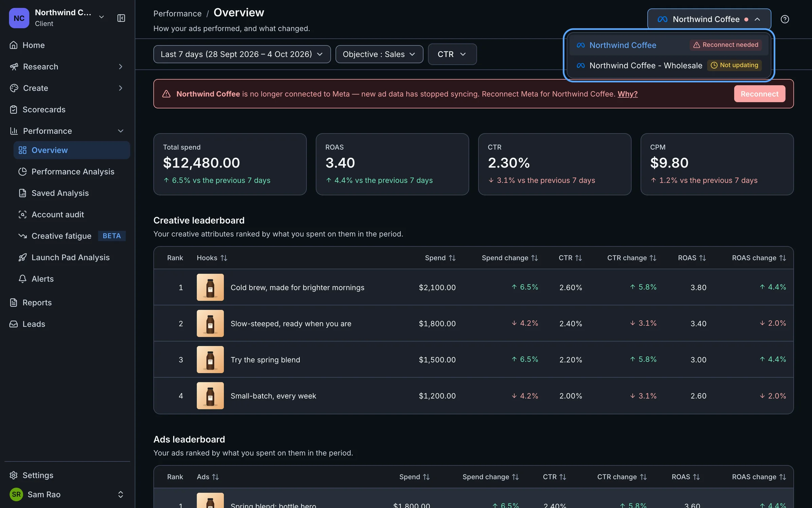Open Saved Analysis
The image size is (812, 508).
pyautogui.click(x=72, y=193)
